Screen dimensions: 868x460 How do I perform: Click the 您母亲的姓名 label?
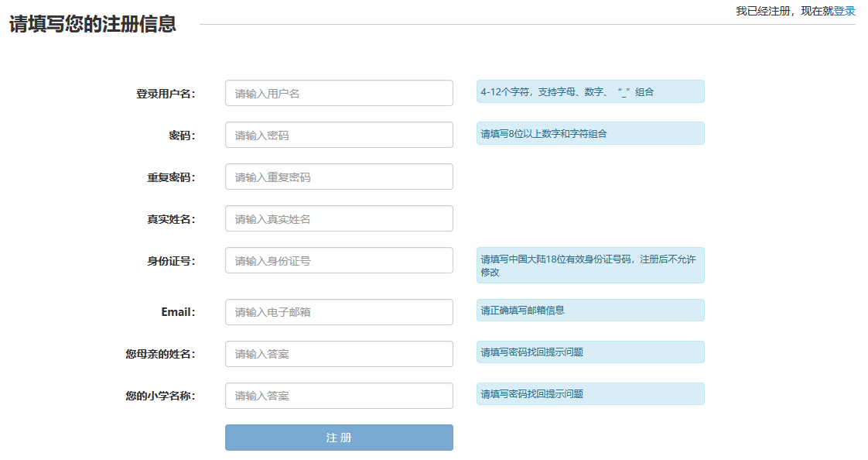pos(160,354)
